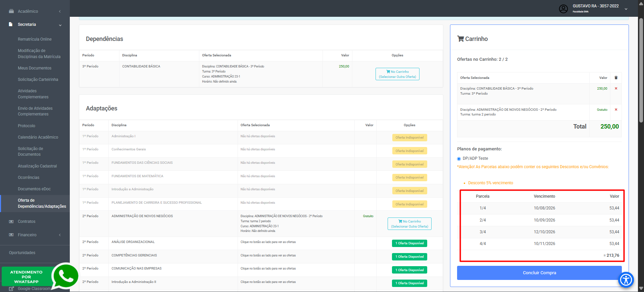Click Oferta Indisponível for Introdução a Administração

click(x=409, y=191)
